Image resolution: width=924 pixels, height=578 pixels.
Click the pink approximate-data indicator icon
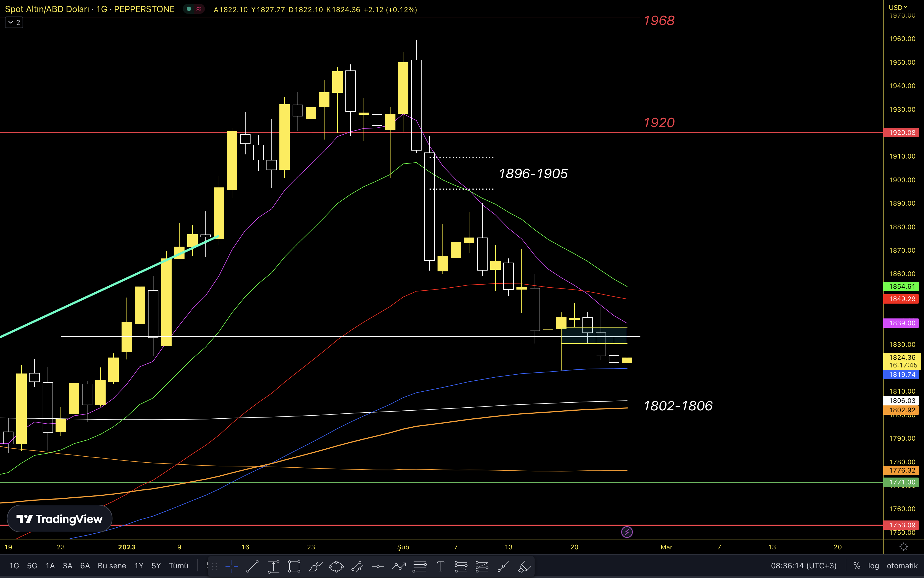[199, 9]
